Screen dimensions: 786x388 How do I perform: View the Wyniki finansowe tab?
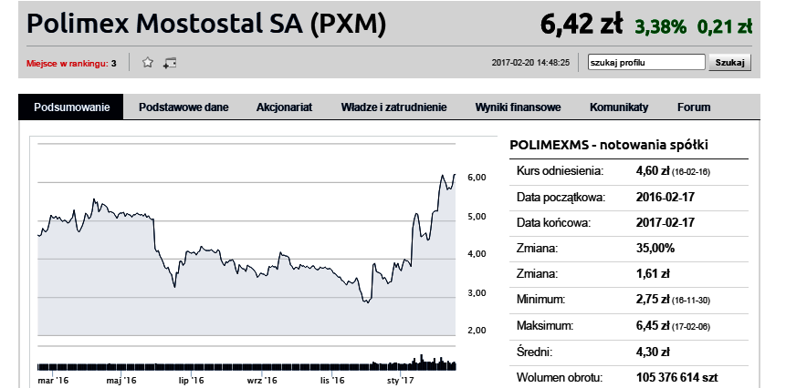coord(518,107)
